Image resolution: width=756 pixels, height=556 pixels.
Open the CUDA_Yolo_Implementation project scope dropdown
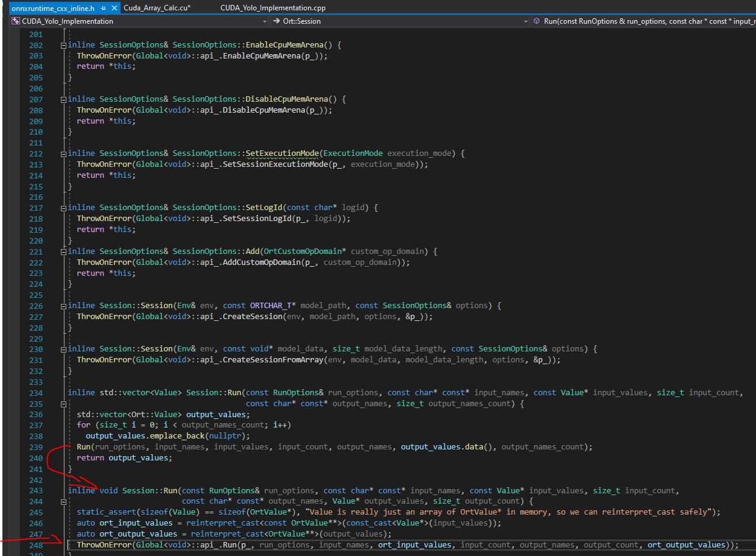point(139,21)
